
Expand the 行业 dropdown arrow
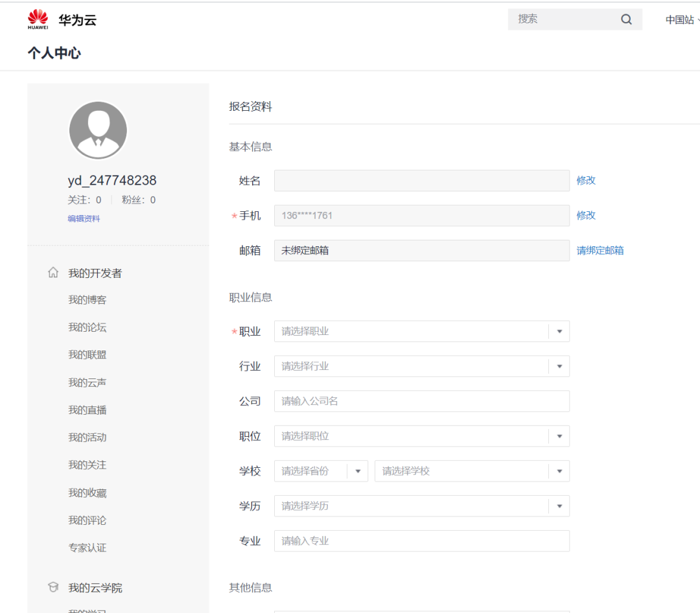(559, 367)
